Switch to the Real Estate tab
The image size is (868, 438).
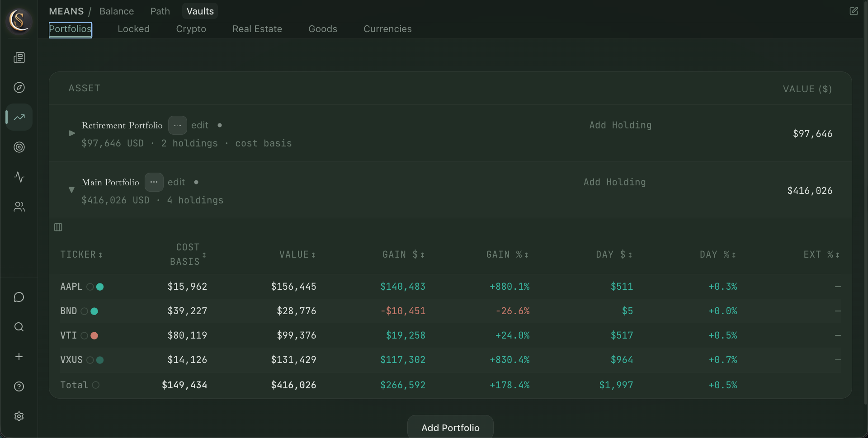tap(257, 29)
